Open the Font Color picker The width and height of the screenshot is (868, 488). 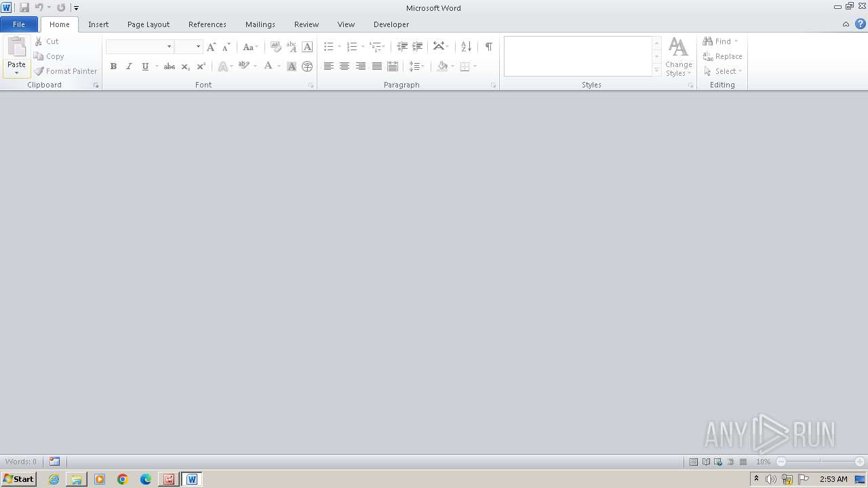(278, 66)
